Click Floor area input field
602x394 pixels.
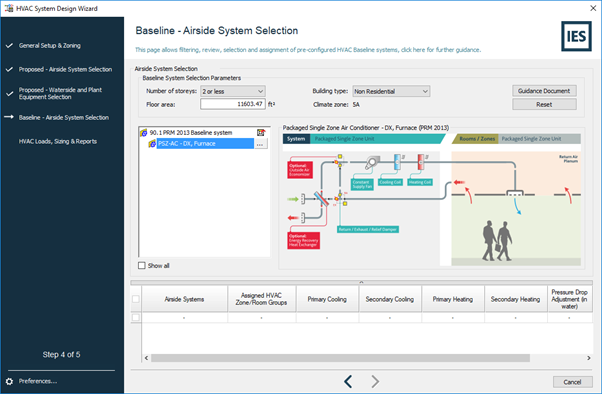[233, 104]
